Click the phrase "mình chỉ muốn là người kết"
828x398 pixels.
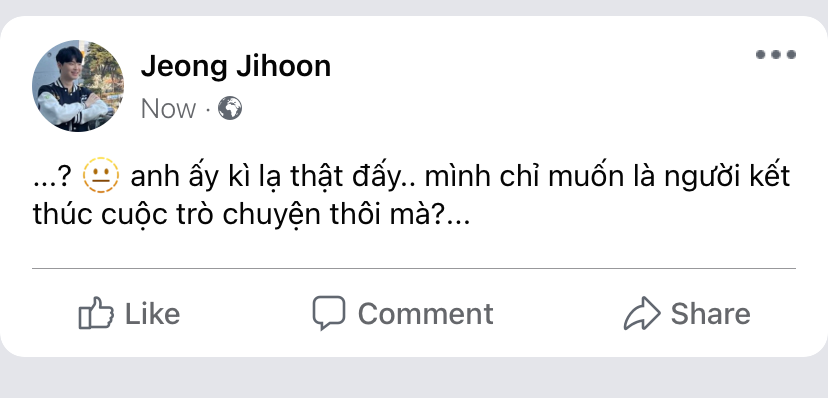[607, 177]
